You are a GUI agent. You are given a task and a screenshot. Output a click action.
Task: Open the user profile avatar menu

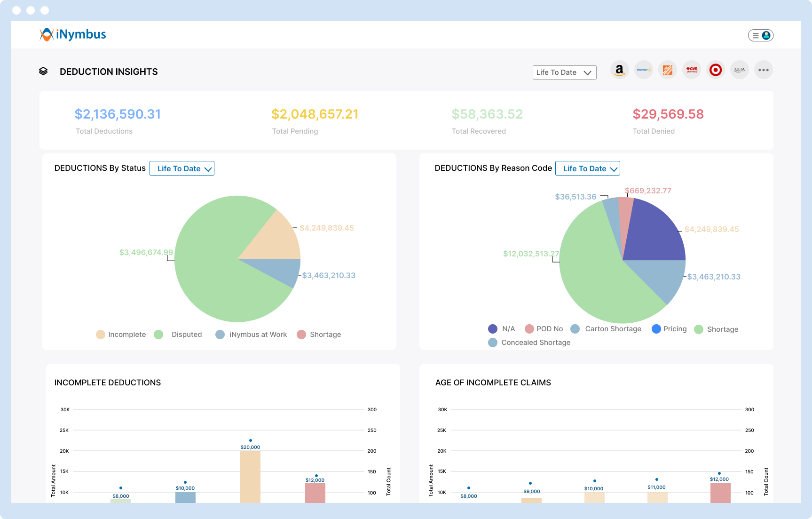click(x=766, y=34)
